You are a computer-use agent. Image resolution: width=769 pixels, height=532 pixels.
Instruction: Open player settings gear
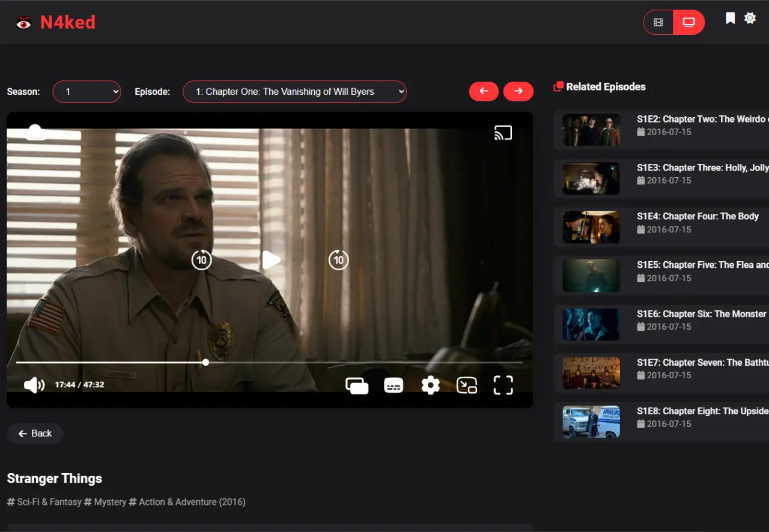point(430,385)
